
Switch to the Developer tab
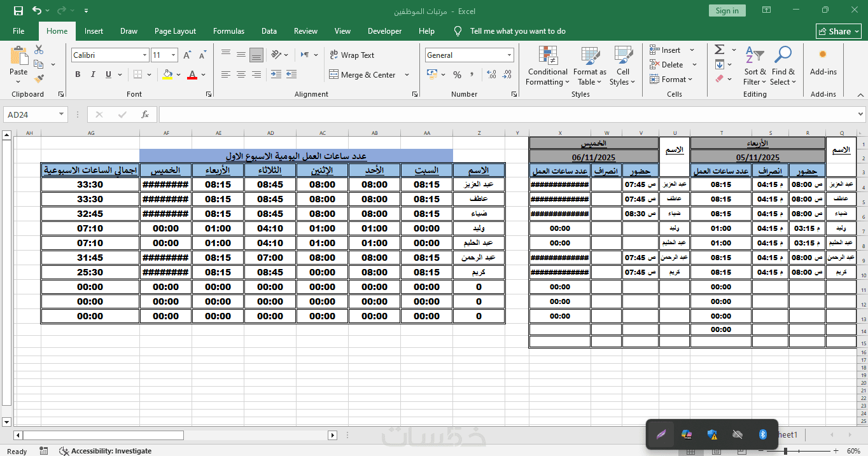[385, 31]
